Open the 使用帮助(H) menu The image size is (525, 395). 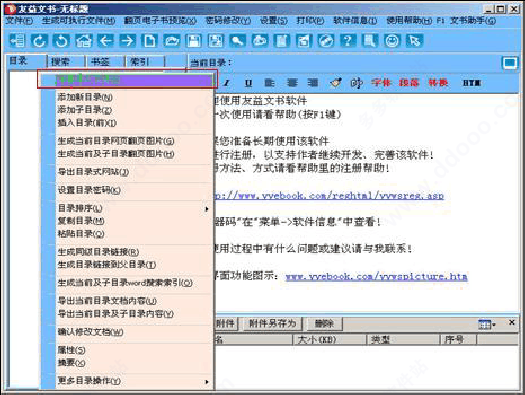click(x=409, y=21)
